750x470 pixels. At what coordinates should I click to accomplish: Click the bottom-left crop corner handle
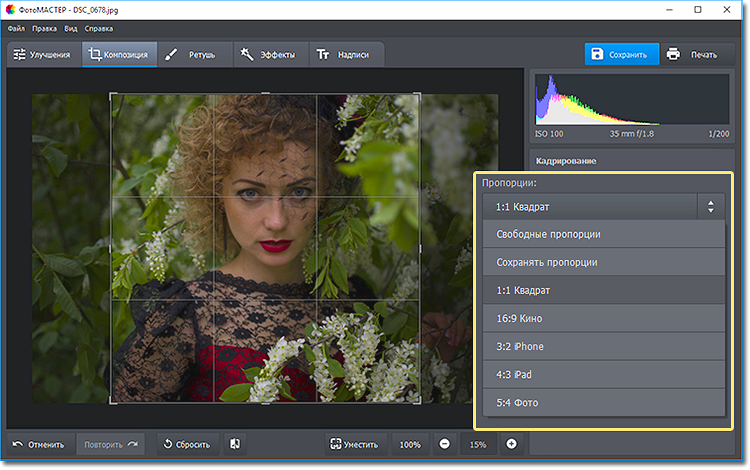(x=112, y=402)
